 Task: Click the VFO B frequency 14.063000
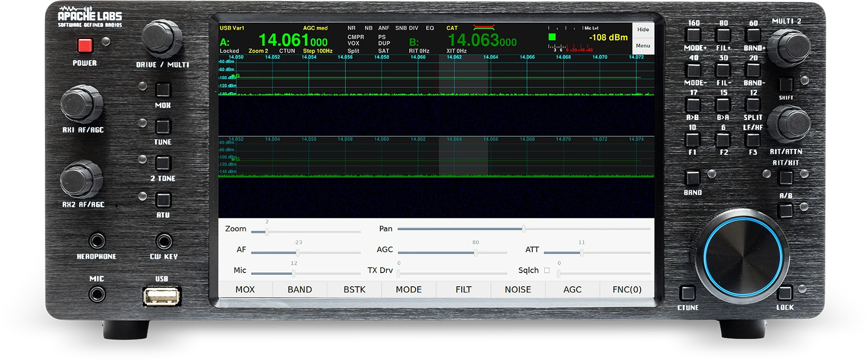(482, 41)
